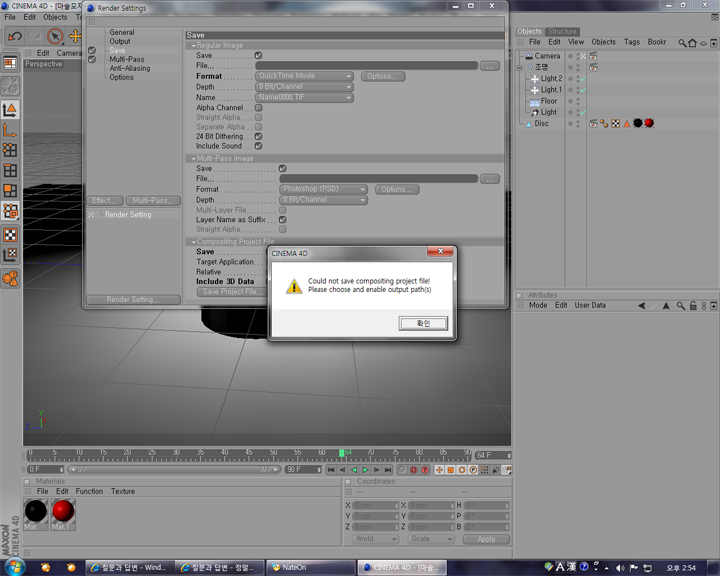Click the Multi-Pass... button
Screen dimensions: 720x576
pos(153,201)
